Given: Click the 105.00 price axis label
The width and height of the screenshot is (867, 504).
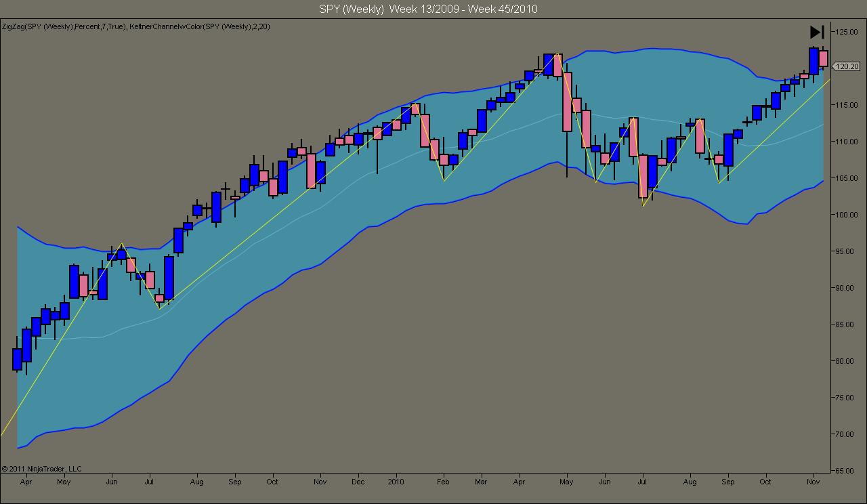Looking at the screenshot, I should [x=847, y=178].
